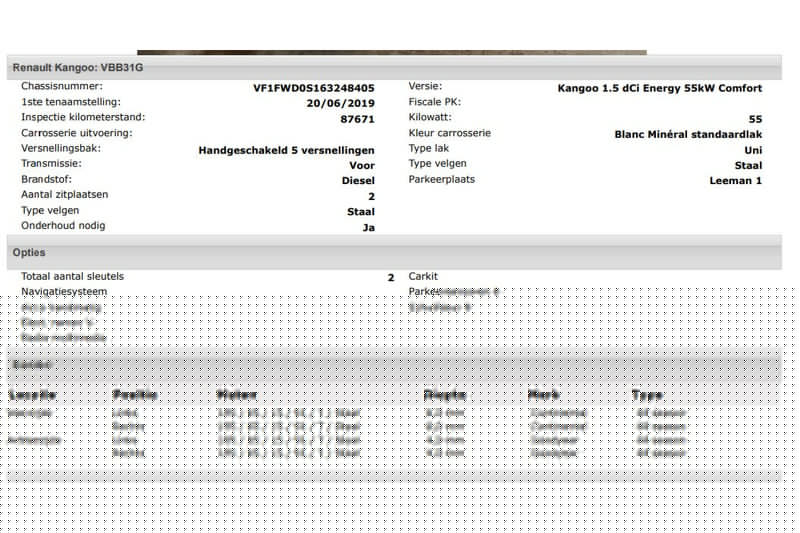
Task: Select the mileage value 87671
Action: click(x=357, y=119)
